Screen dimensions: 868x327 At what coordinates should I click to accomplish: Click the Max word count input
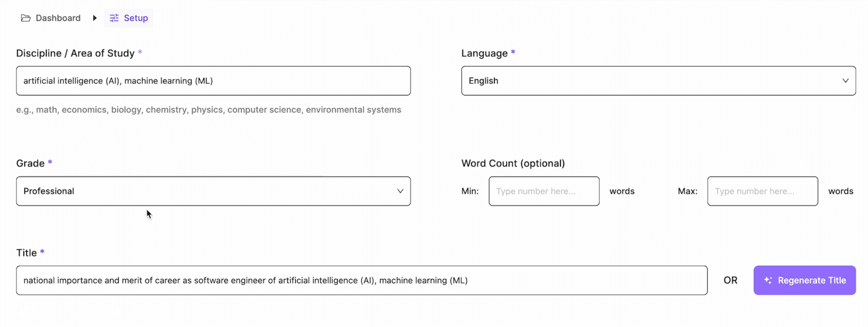[762, 191]
